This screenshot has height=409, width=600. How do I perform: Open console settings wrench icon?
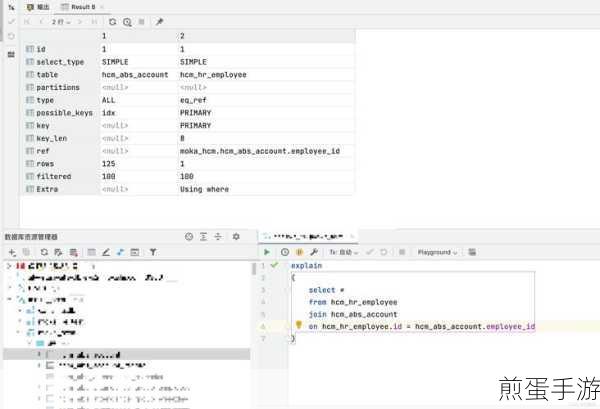(314, 252)
